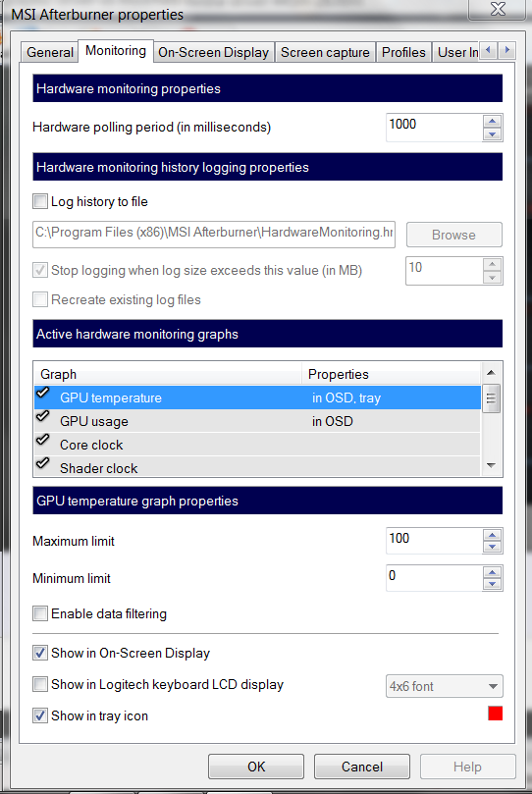This screenshot has height=794, width=532.
Task: Uncheck Show in On-Screen Display
Action: 40,653
